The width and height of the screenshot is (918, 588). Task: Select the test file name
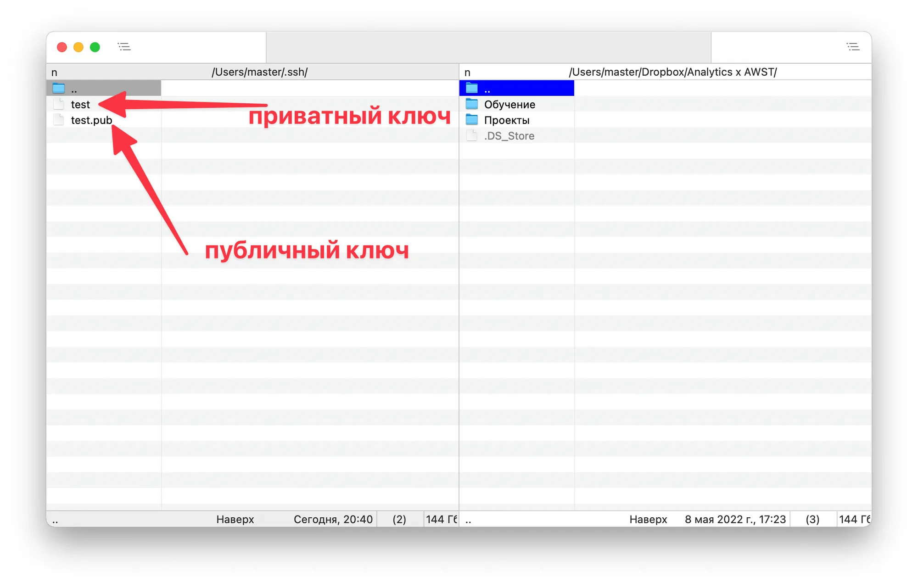pyautogui.click(x=80, y=105)
